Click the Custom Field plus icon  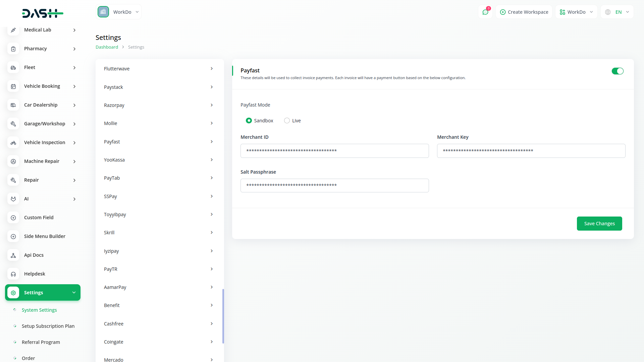coord(13,218)
